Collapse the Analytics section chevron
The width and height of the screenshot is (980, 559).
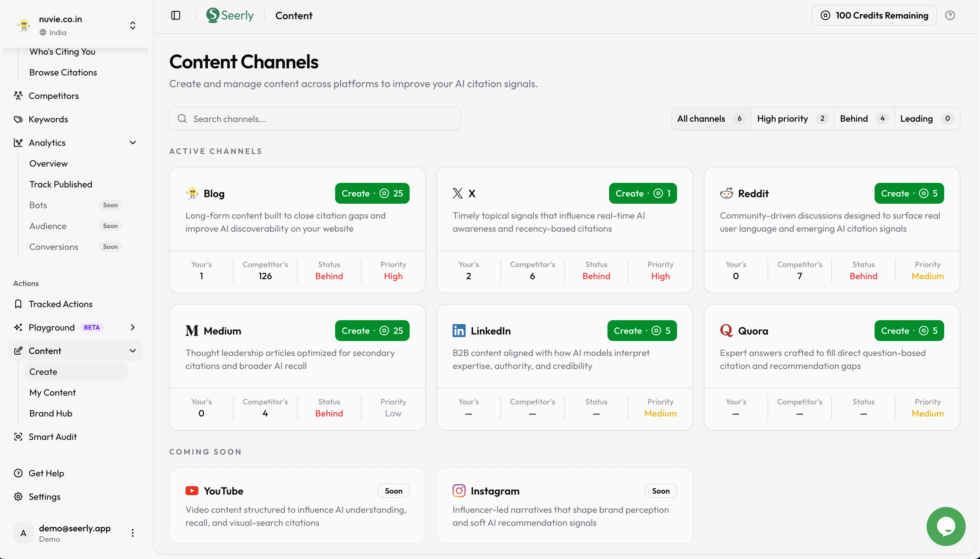[132, 143]
